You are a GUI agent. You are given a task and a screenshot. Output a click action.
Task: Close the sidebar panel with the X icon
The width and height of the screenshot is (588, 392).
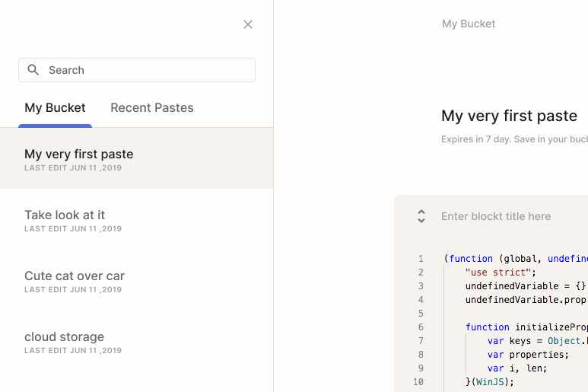pos(248,24)
